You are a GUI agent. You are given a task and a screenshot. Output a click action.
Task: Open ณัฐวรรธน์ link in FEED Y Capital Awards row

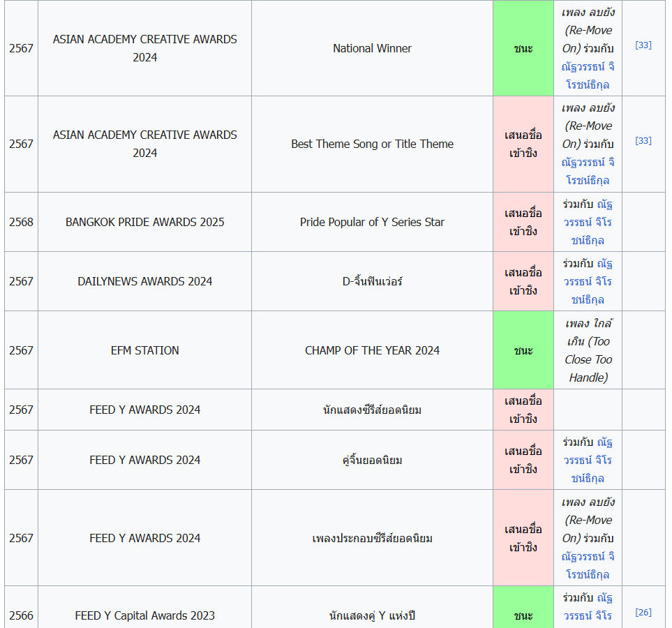coord(588,608)
